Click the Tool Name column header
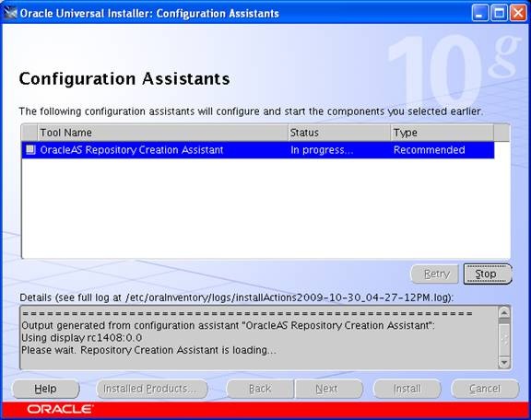This screenshot has width=531, height=420. (162, 133)
